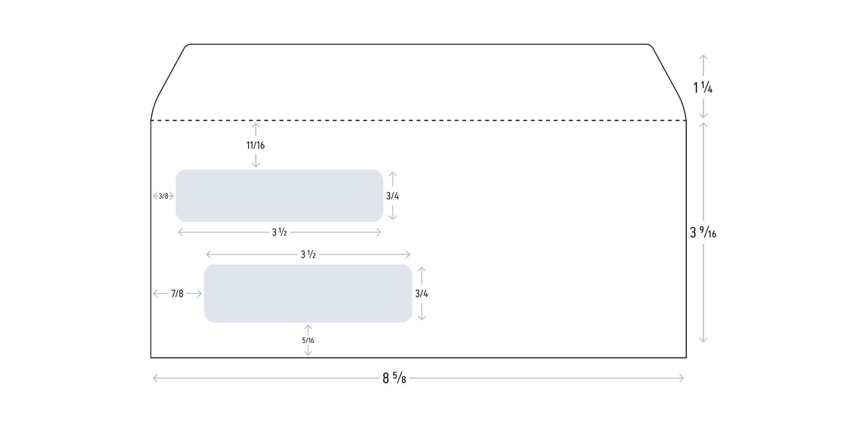Click the 3/8 left margin label

[x=164, y=196]
